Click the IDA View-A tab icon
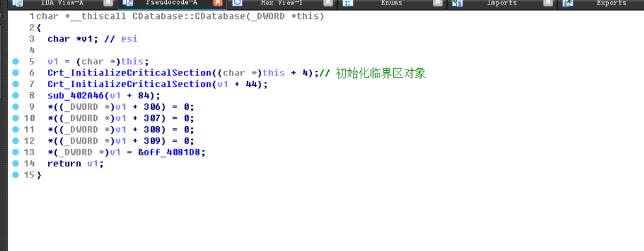 click(x=18, y=3)
